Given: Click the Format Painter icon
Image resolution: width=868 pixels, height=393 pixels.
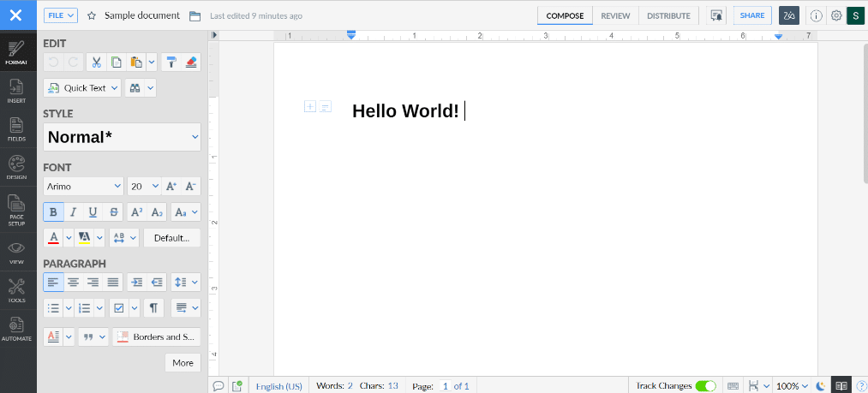Looking at the screenshot, I should tap(171, 62).
